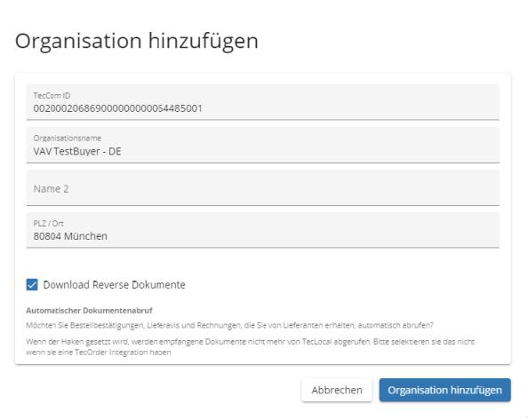Image resolution: width=528 pixels, height=420 pixels.
Task: Click the Automatischer Dokumentenabruf heading
Action: pos(89,311)
